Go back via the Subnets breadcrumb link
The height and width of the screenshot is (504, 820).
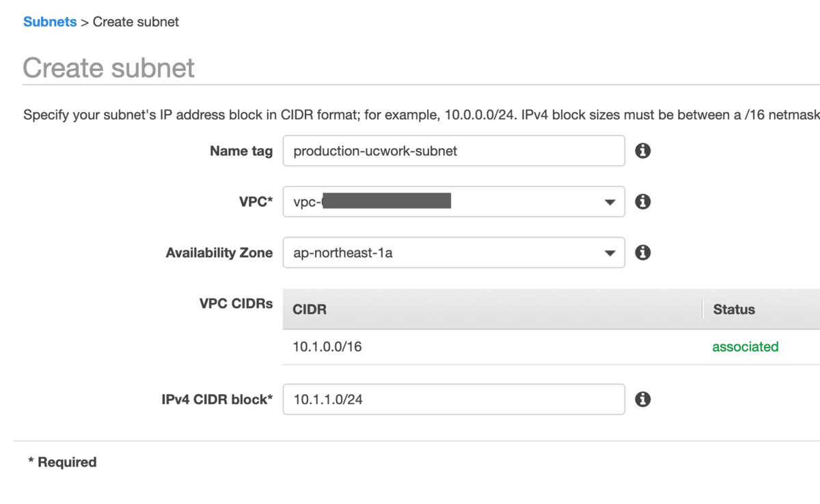[x=50, y=22]
